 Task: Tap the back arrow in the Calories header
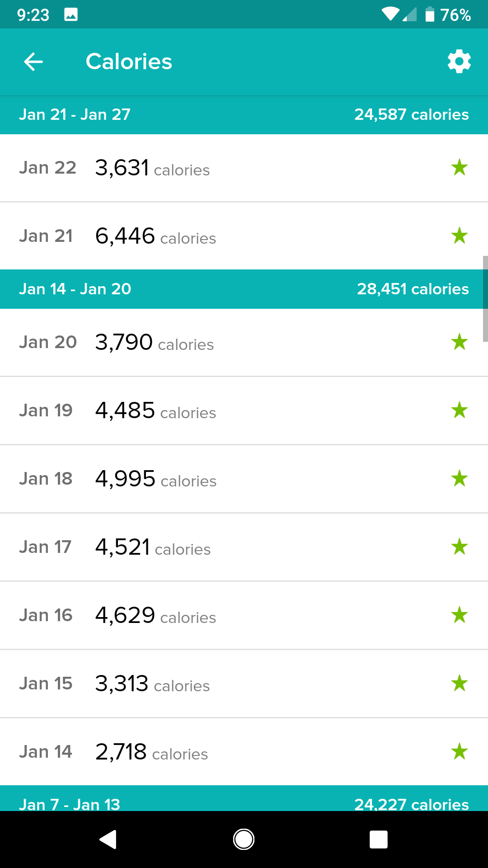click(33, 62)
